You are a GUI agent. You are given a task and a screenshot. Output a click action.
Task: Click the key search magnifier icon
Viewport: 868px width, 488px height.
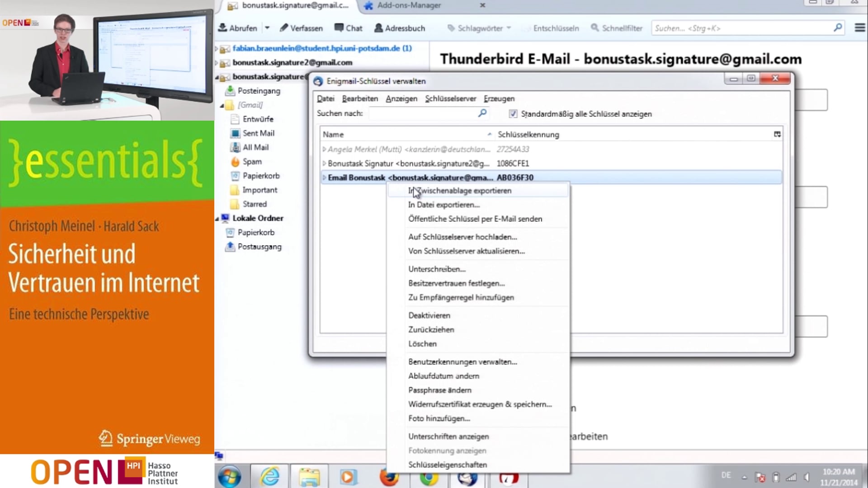click(482, 113)
